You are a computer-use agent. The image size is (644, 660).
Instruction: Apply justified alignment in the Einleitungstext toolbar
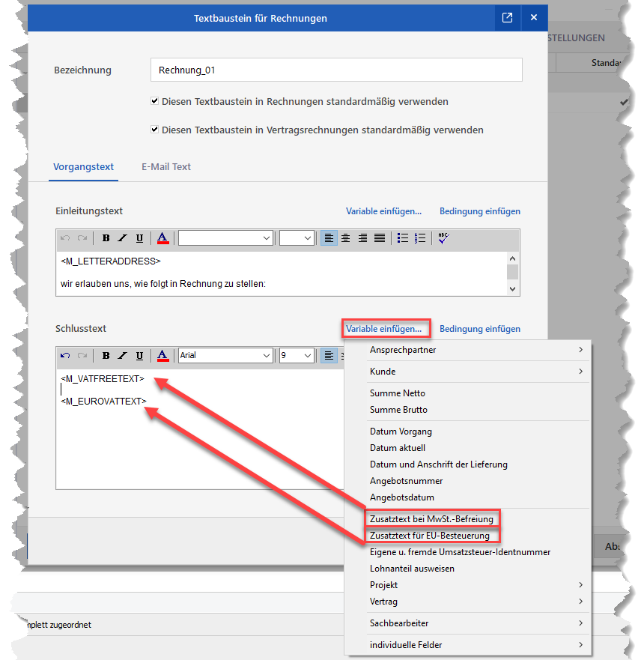point(380,238)
